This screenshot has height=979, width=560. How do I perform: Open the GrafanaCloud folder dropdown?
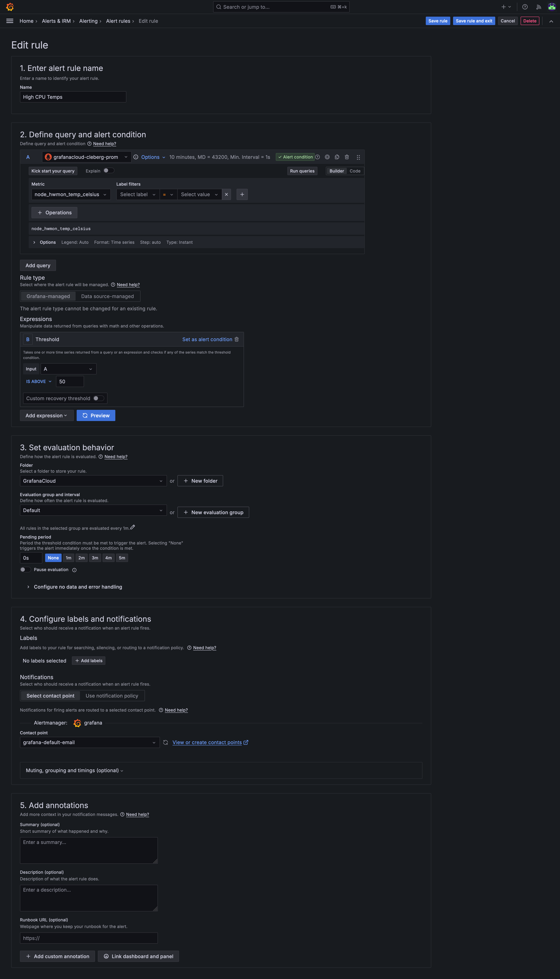tap(93, 481)
